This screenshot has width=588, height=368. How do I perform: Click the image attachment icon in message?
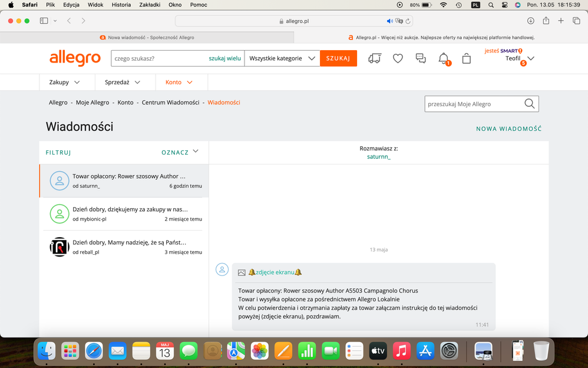pyautogui.click(x=242, y=272)
